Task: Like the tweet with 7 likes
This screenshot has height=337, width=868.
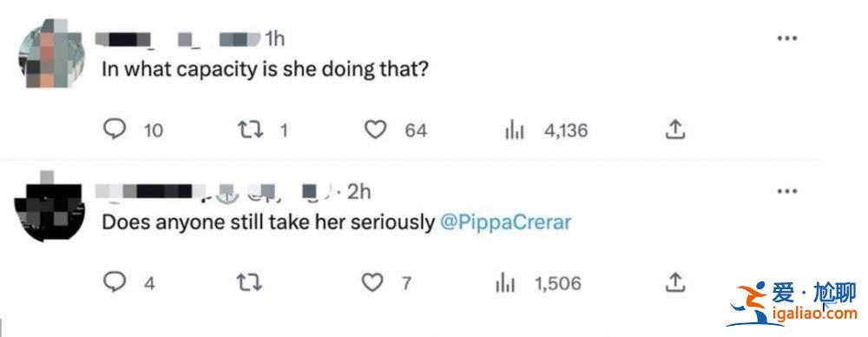Action: 372,283
